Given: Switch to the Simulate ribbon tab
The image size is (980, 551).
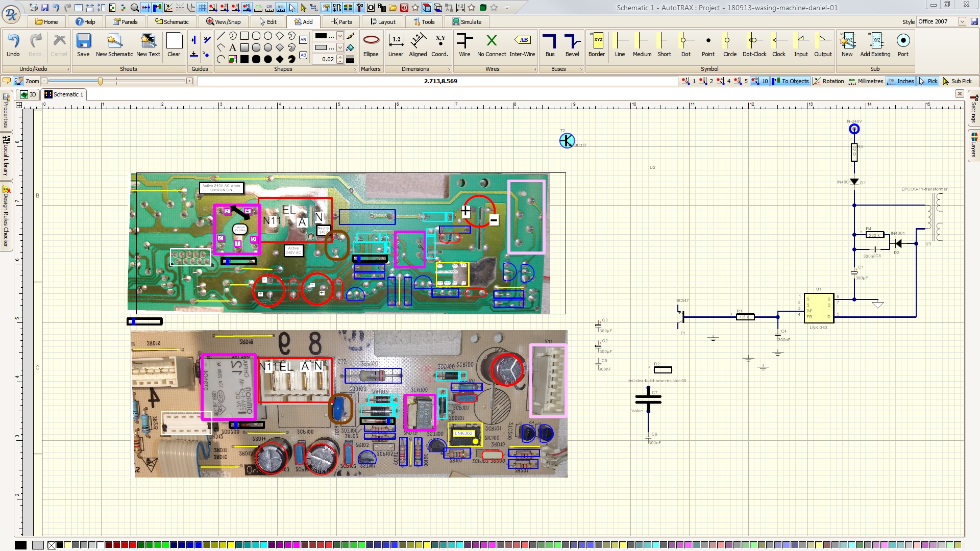Looking at the screenshot, I should pos(467,21).
